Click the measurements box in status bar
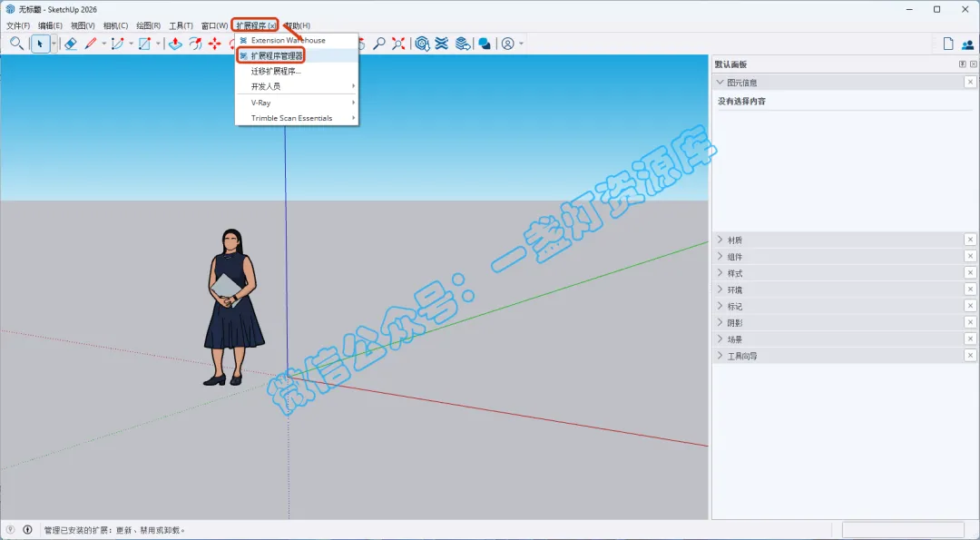The height and width of the screenshot is (540, 980). (903, 529)
